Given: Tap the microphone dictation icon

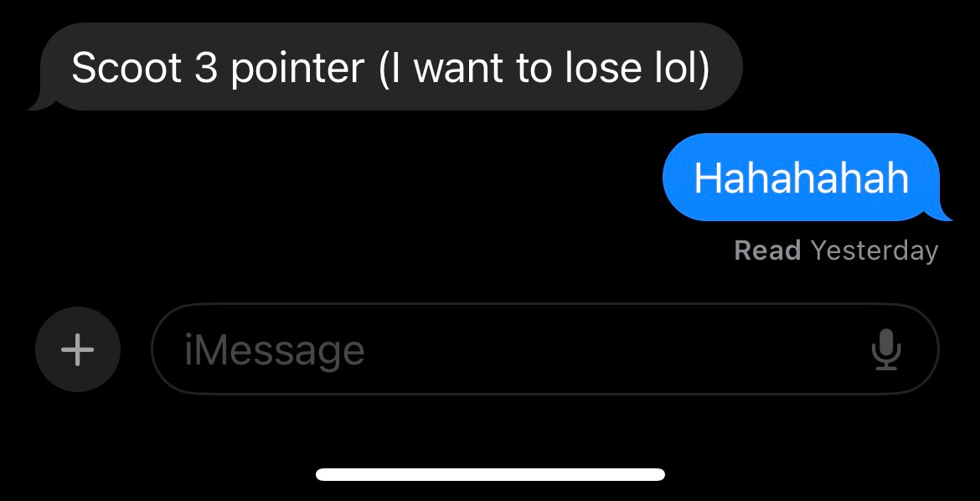Looking at the screenshot, I should (x=885, y=349).
